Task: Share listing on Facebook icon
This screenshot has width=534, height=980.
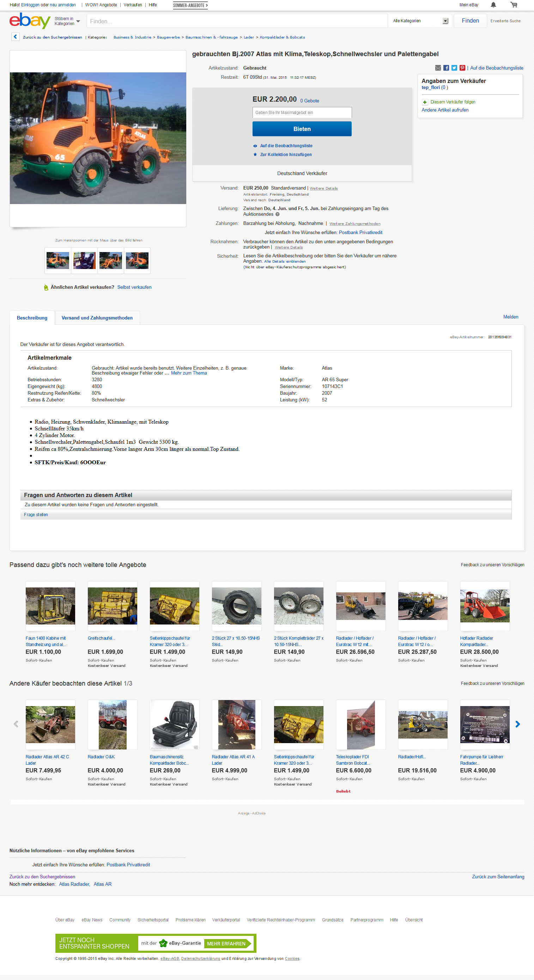Action: (446, 68)
